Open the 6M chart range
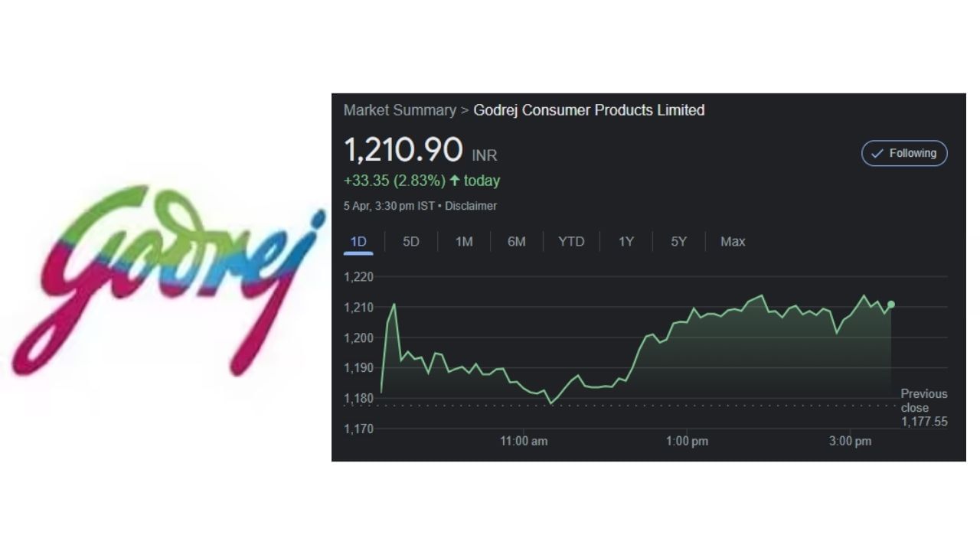The image size is (980, 551). point(517,242)
